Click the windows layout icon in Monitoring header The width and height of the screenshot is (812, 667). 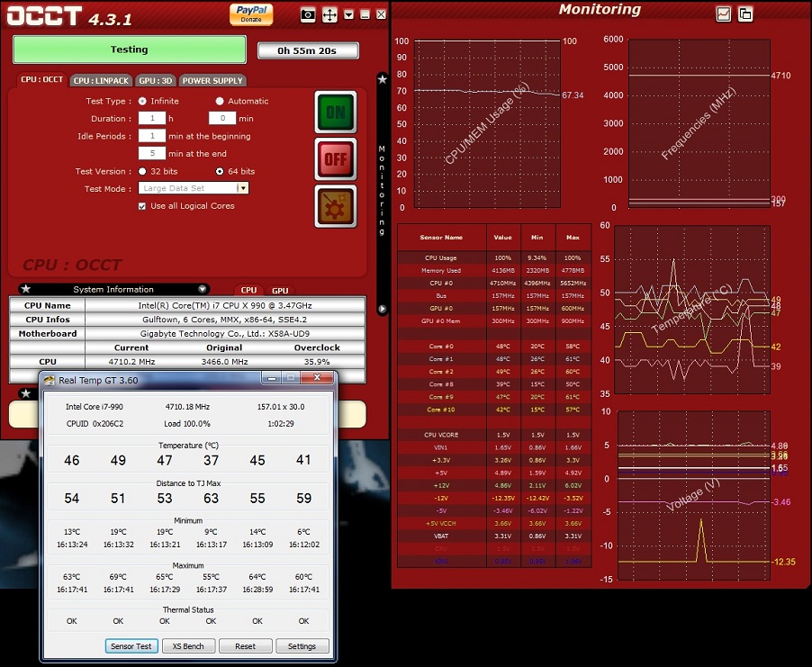point(745,14)
